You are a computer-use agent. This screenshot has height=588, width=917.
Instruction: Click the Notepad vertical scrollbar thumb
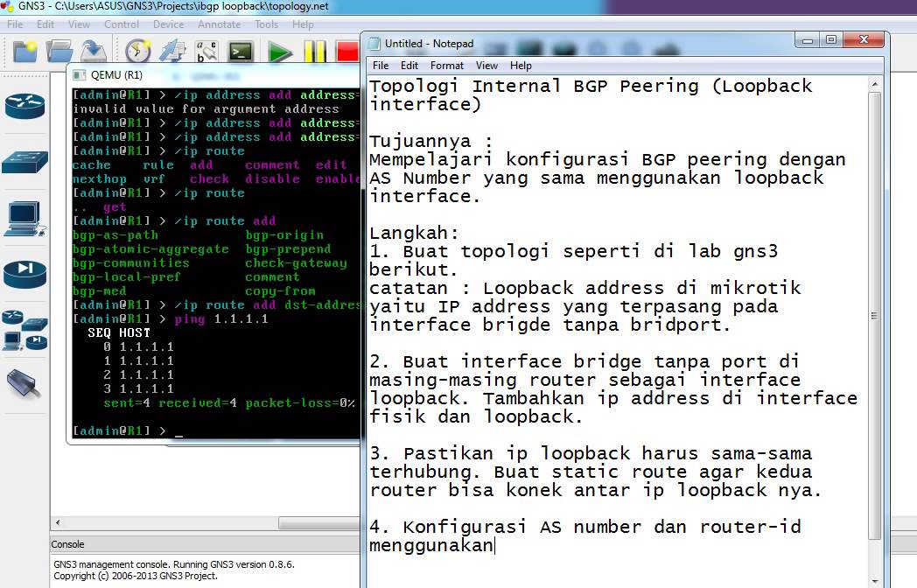[x=875, y=315]
